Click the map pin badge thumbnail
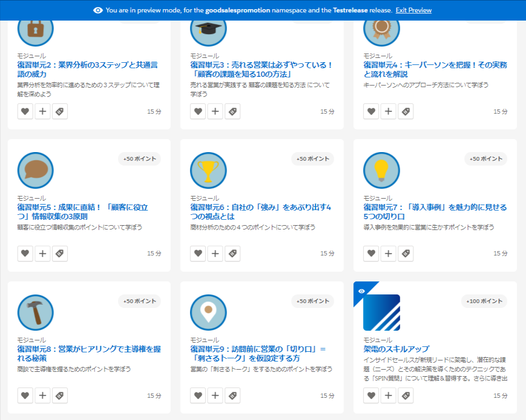This screenshot has width=526, height=420. coord(208,313)
